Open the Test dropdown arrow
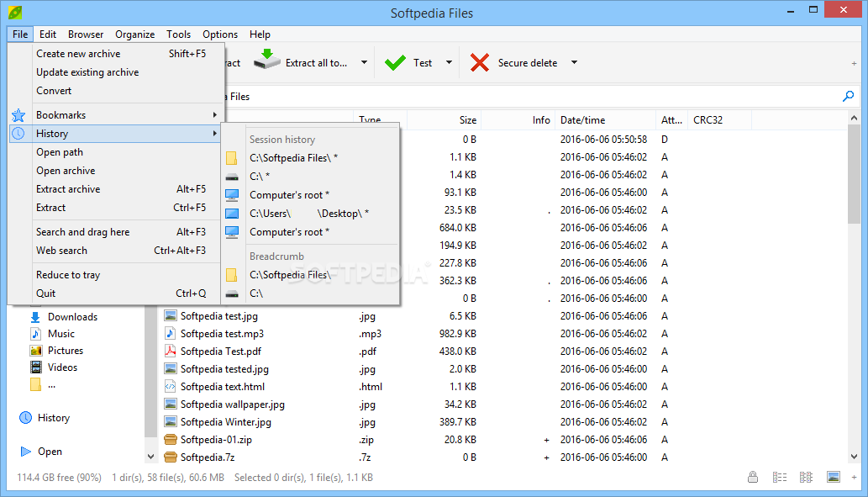The height and width of the screenshot is (497, 868). (x=449, y=62)
